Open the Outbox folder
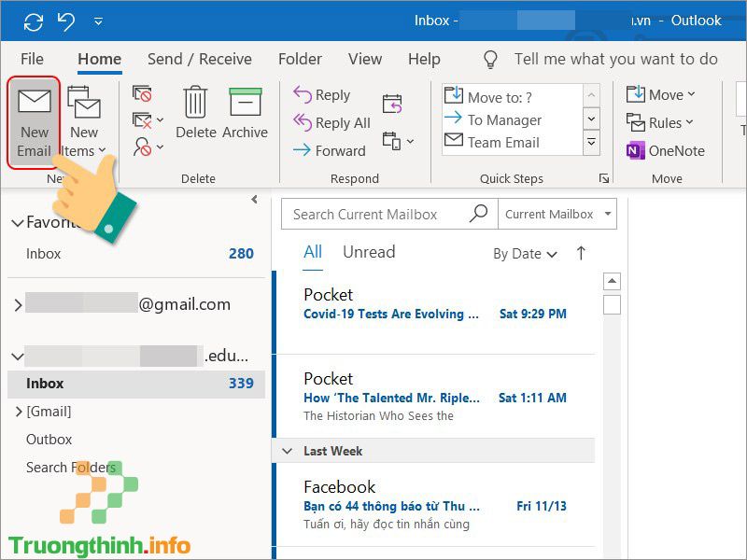Viewport: 747px width, 560px height. [49, 439]
